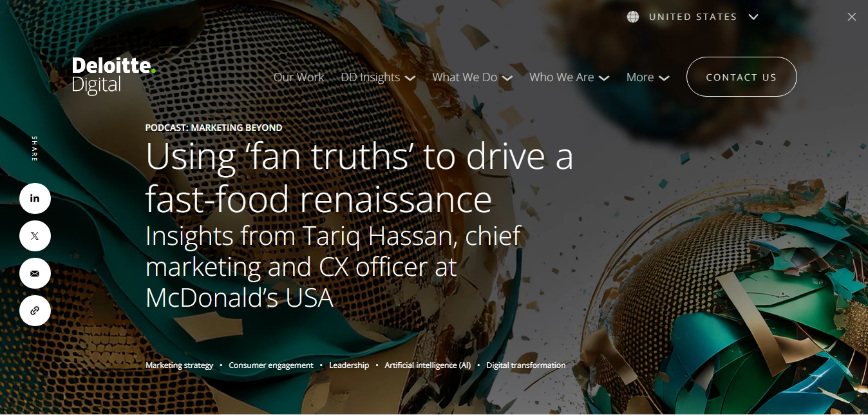Open the More navigation menu
Viewport: 868px width, 415px height.
click(648, 77)
